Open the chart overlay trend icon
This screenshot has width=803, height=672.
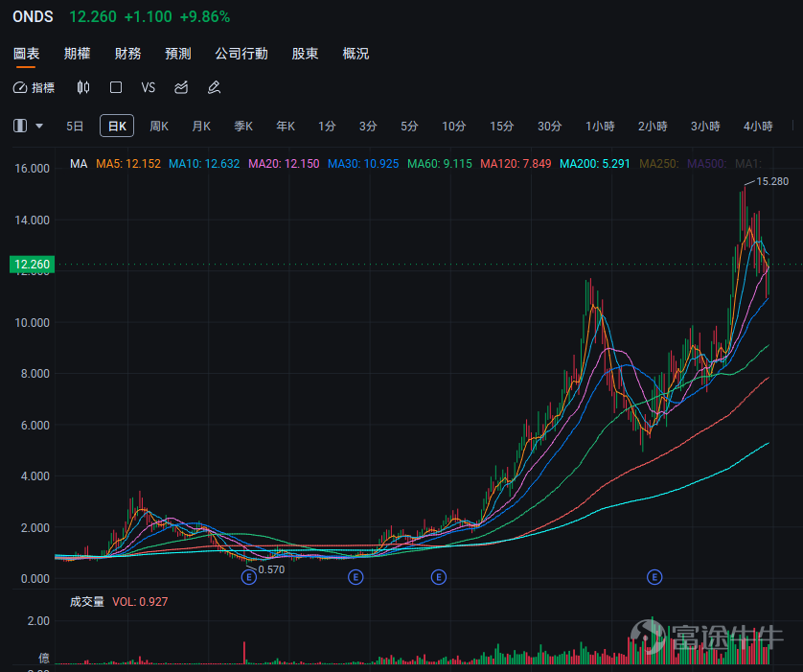181,87
